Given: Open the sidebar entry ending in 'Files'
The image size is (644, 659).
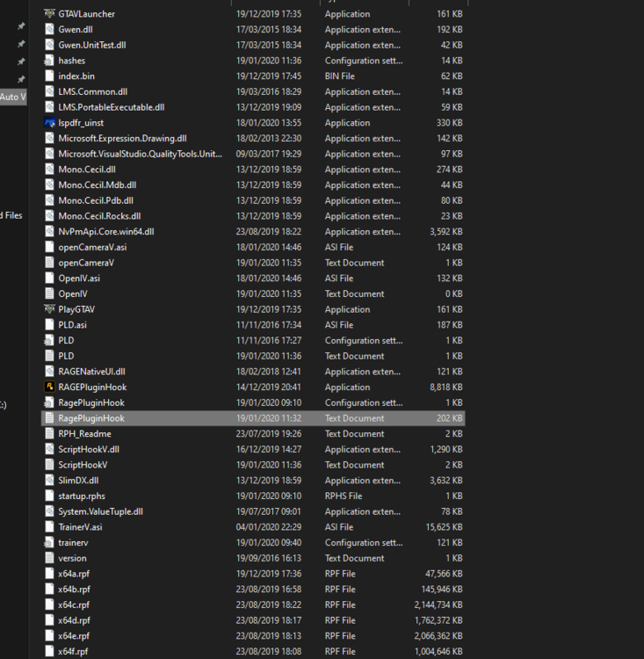Looking at the screenshot, I should point(11,215).
